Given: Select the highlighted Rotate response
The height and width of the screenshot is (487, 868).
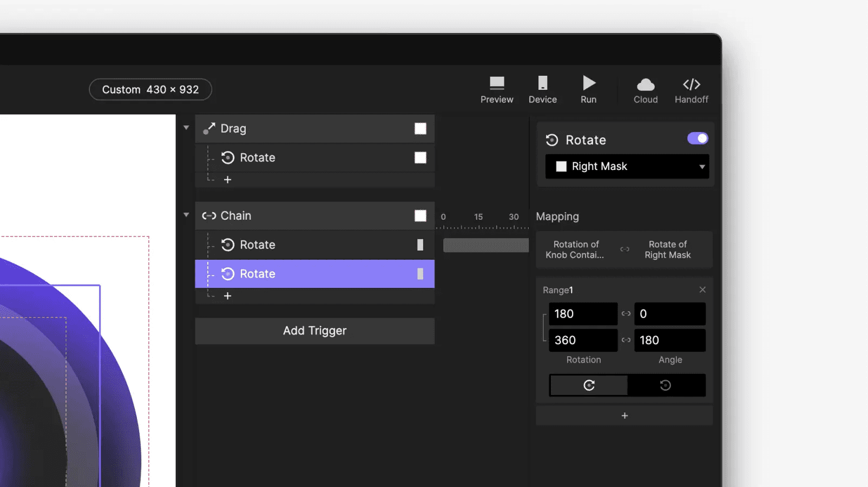Looking at the screenshot, I should [314, 274].
